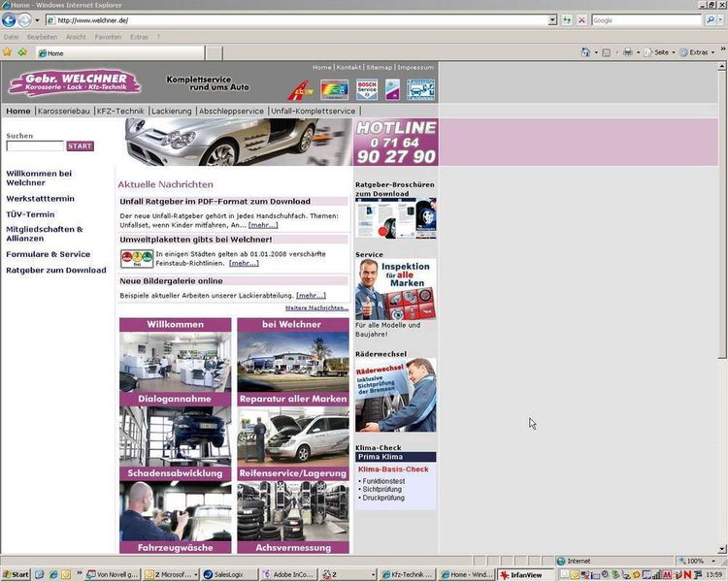Open the Bearbeiten menu
The width and height of the screenshot is (728, 582).
point(43,37)
